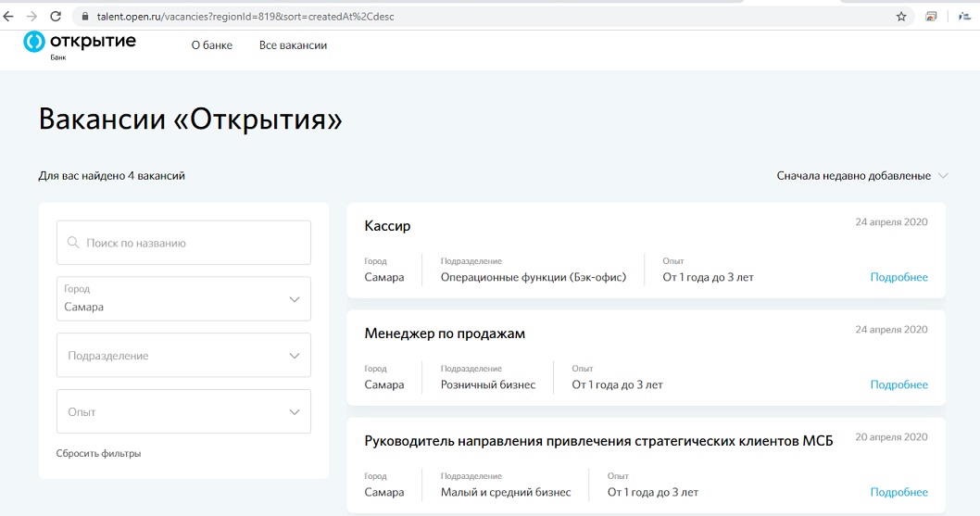
Task: Click the address bar URL
Action: point(245,17)
